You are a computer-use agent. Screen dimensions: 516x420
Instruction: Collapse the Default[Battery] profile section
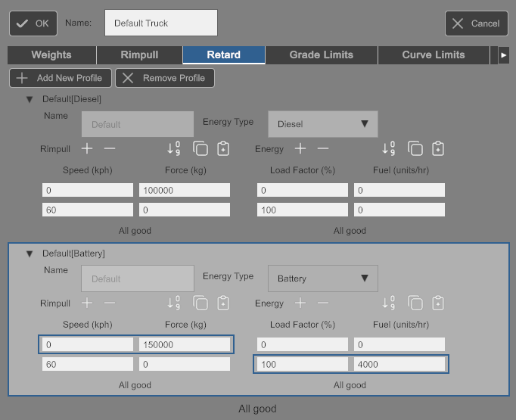coord(30,254)
